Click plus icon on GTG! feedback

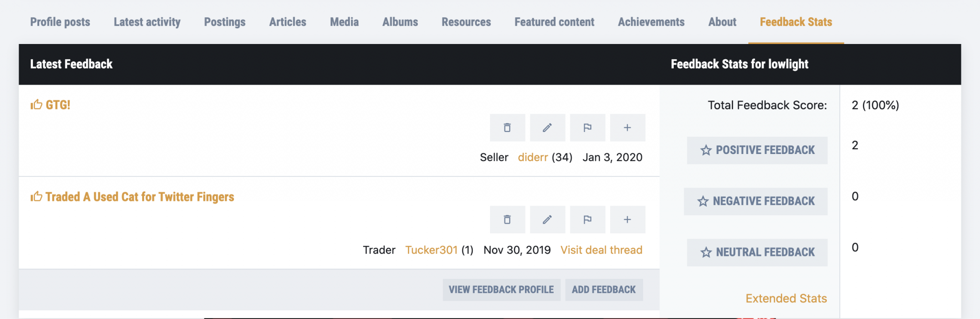pyautogui.click(x=627, y=128)
